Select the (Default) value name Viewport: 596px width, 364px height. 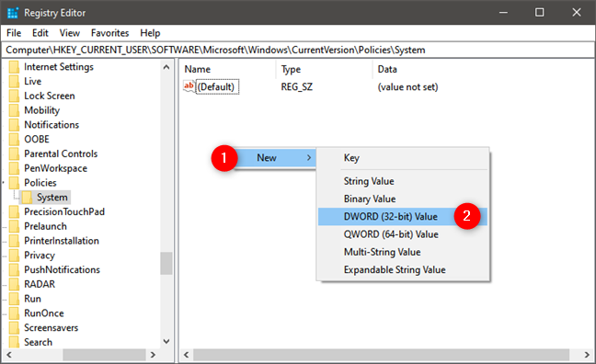click(x=217, y=87)
